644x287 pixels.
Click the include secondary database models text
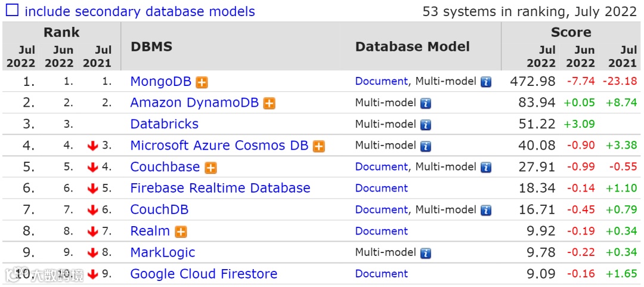click(x=140, y=11)
